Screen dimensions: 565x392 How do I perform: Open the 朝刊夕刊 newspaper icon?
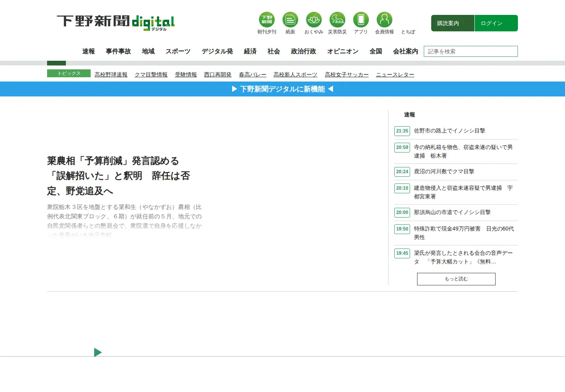(267, 20)
